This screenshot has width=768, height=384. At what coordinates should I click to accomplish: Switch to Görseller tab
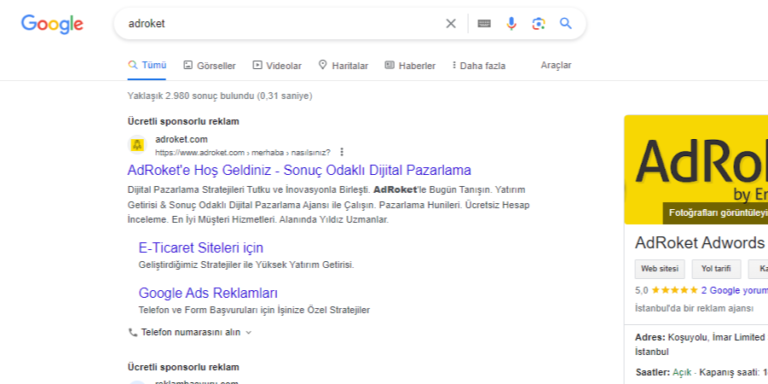pyautogui.click(x=209, y=65)
